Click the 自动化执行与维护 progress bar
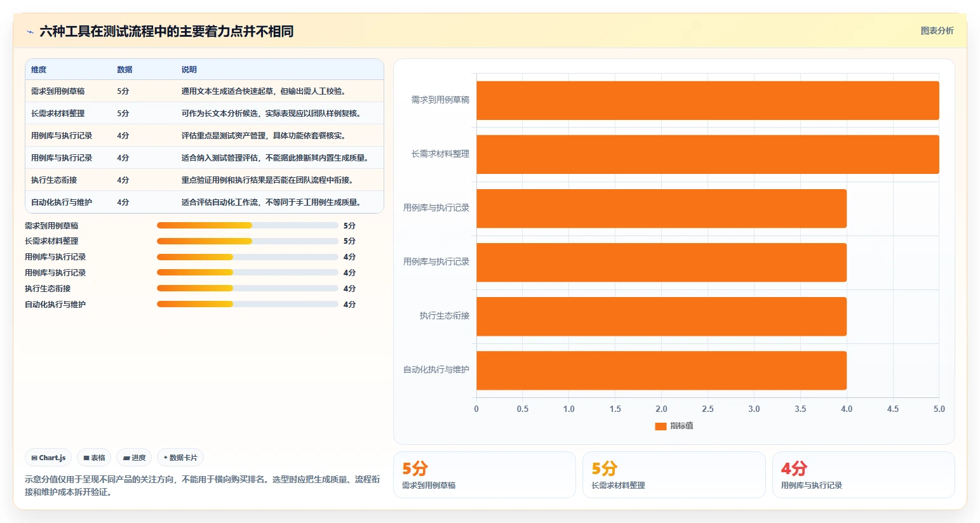Viewport: 980px width, 523px height. click(x=248, y=304)
